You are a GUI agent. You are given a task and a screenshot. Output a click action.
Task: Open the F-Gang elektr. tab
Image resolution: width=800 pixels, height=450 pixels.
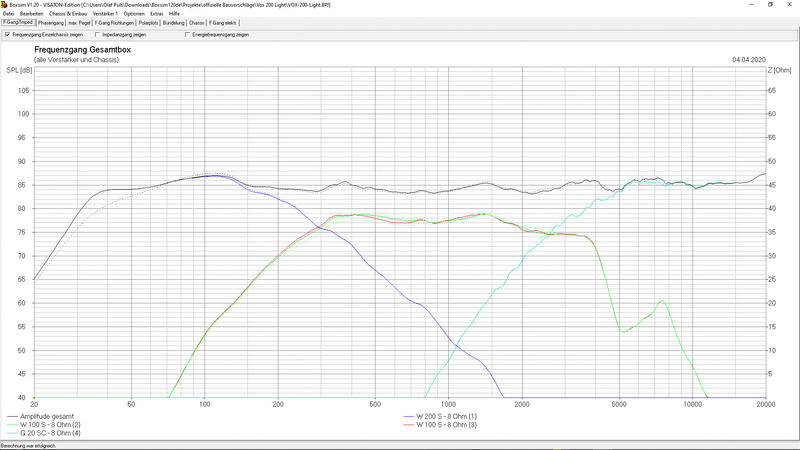(x=223, y=22)
